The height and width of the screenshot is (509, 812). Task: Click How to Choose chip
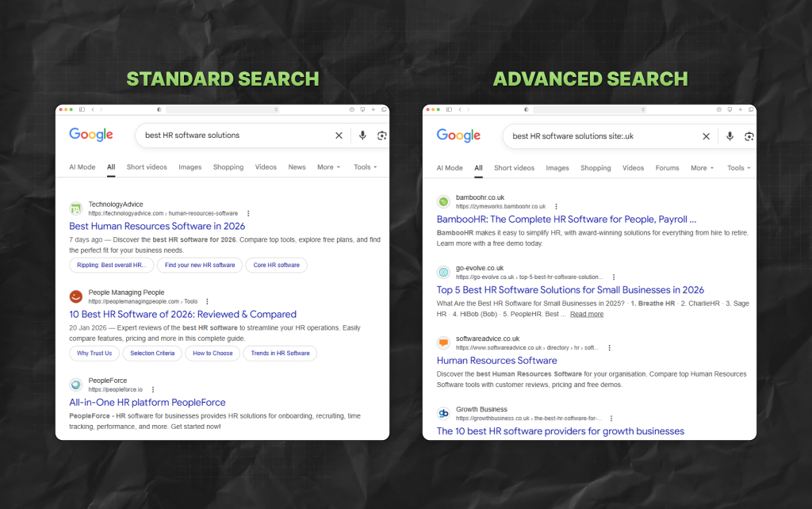pyautogui.click(x=213, y=353)
